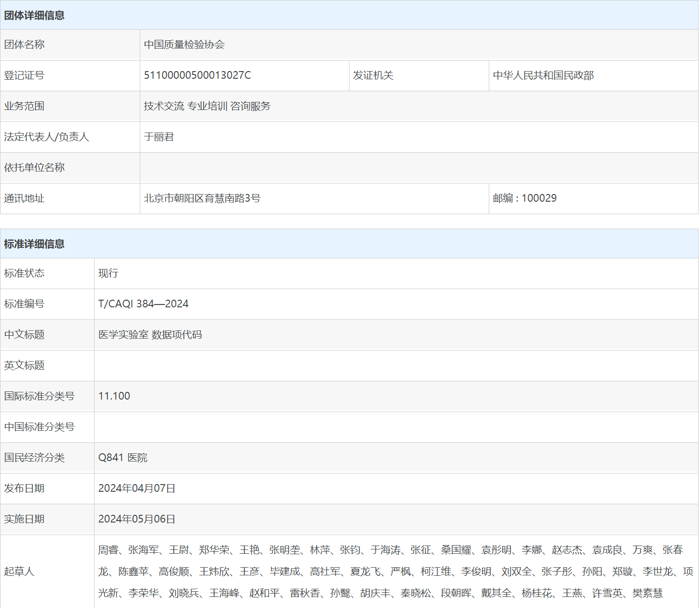Image resolution: width=700 pixels, height=608 pixels.
Task: Click implementation date 2024年05月06日
Action: [137, 519]
